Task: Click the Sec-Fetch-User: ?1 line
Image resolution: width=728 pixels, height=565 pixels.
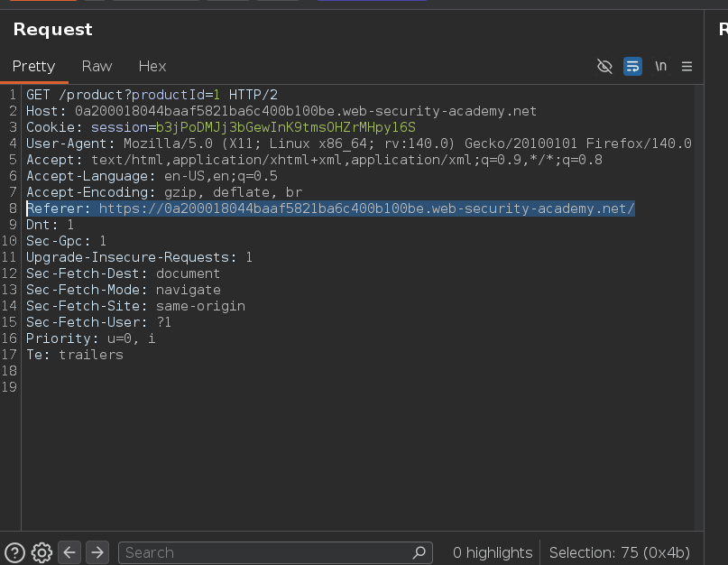Action: pyautogui.click(x=99, y=322)
